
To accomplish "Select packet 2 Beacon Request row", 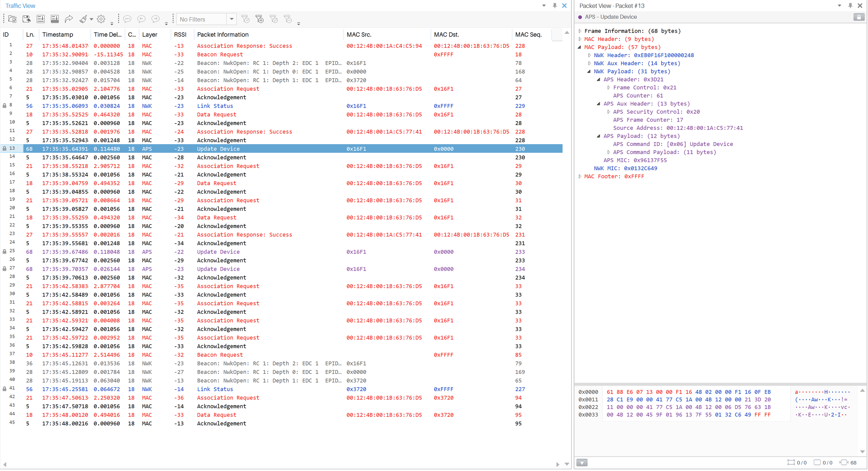I will click(281, 54).
